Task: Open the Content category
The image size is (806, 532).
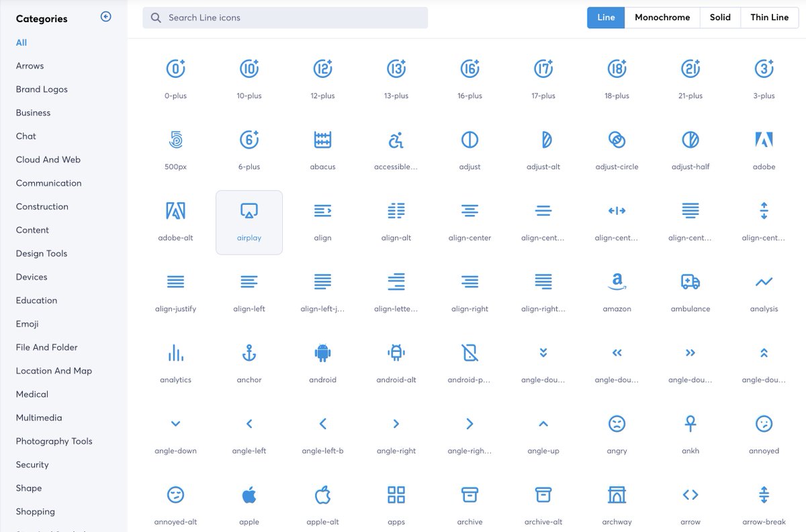Action: click(x=32, y=230)
